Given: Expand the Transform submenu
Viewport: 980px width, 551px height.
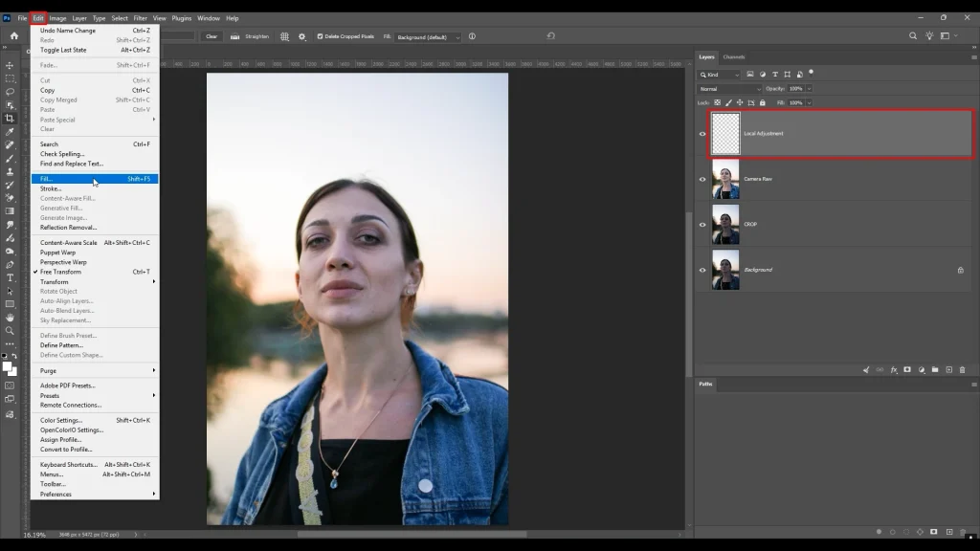Looking at the screenshot, I should (95, 282).
